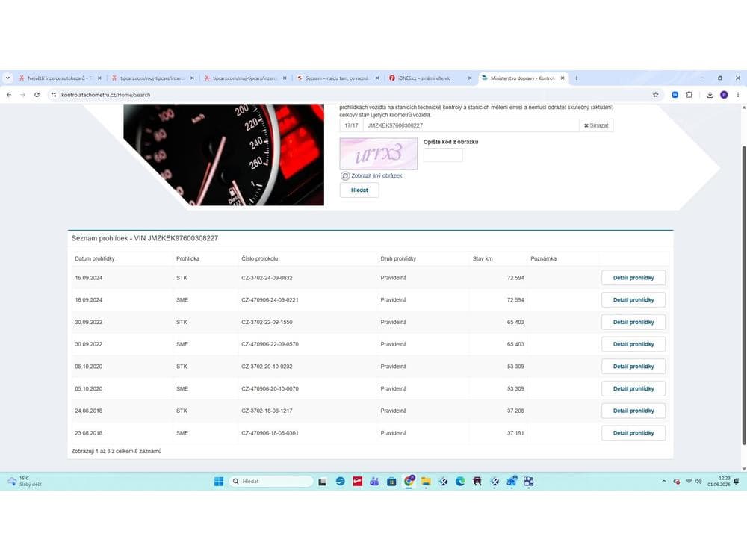Screen dimensions: 747x560
Task: Open the blue circular e app on taskbar
Action: coord(340,482)
